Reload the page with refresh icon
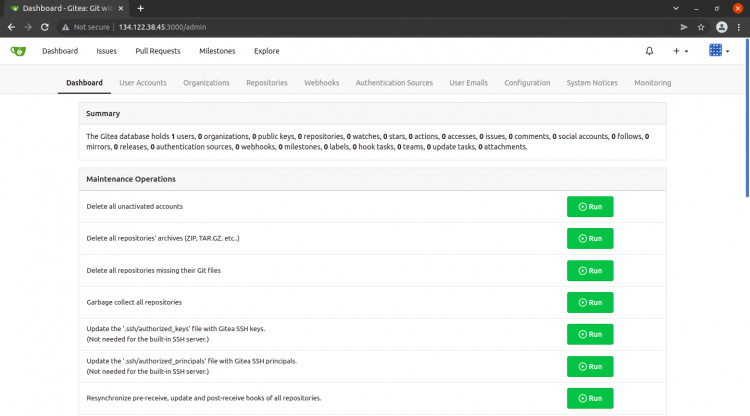 pyautogui.click(x=45, y=27)
